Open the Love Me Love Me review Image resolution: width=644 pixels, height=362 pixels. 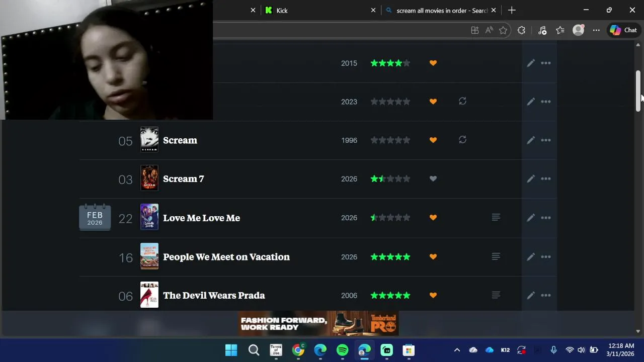pos(496,217)
